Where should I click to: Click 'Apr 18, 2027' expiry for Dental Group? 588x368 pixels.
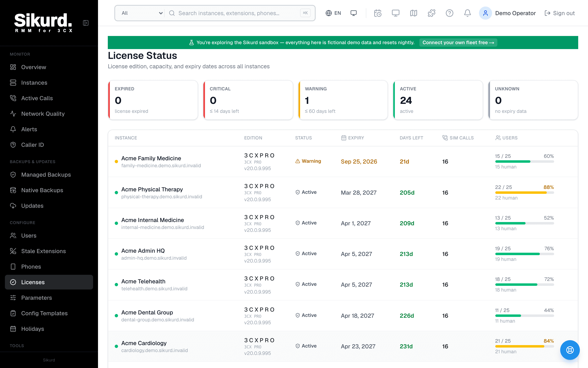(x=357, y=316)
